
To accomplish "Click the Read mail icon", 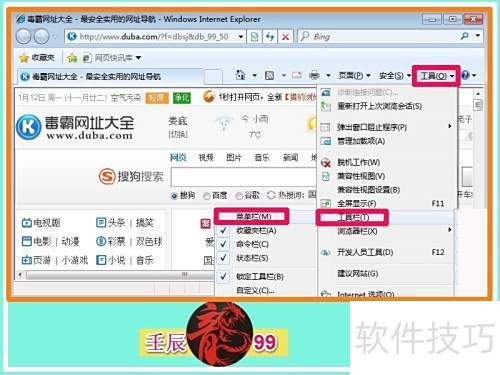I will click(x=297, y=75).
